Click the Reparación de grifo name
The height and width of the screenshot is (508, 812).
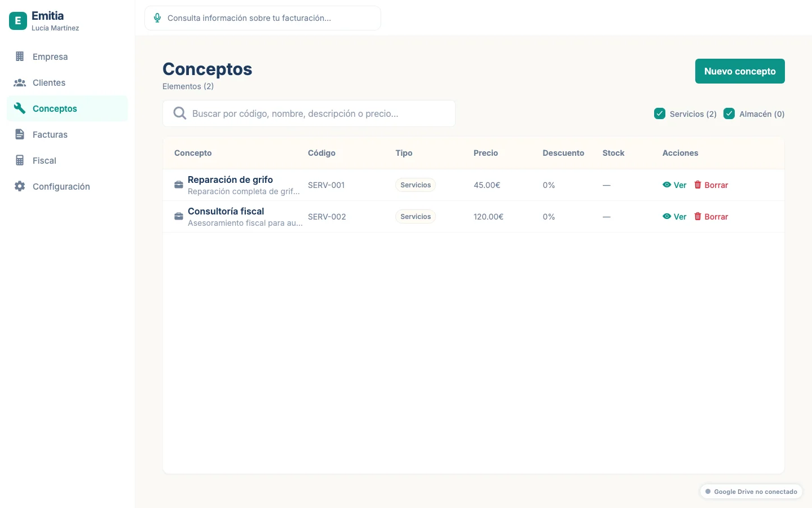tap(230, 179)
